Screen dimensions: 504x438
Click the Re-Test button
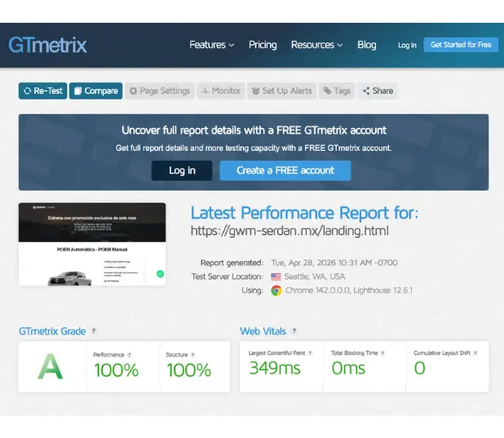pos(42,91)
